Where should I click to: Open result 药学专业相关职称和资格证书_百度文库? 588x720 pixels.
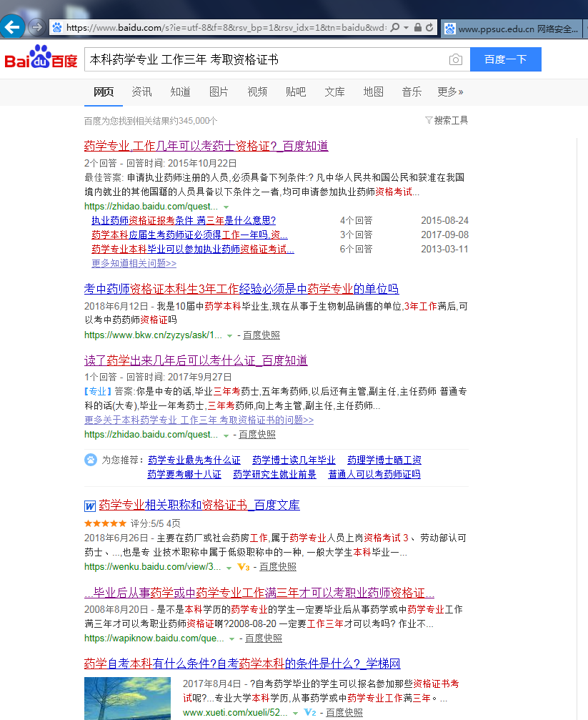(199, 505)
